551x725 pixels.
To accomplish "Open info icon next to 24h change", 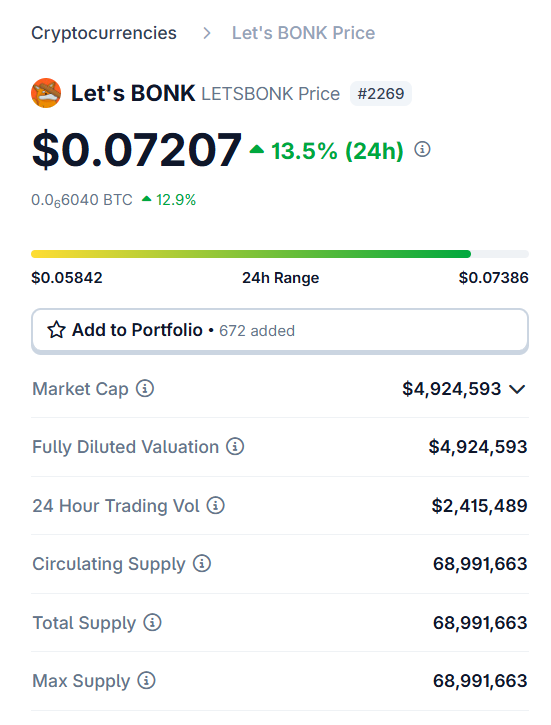I will 422,149.
